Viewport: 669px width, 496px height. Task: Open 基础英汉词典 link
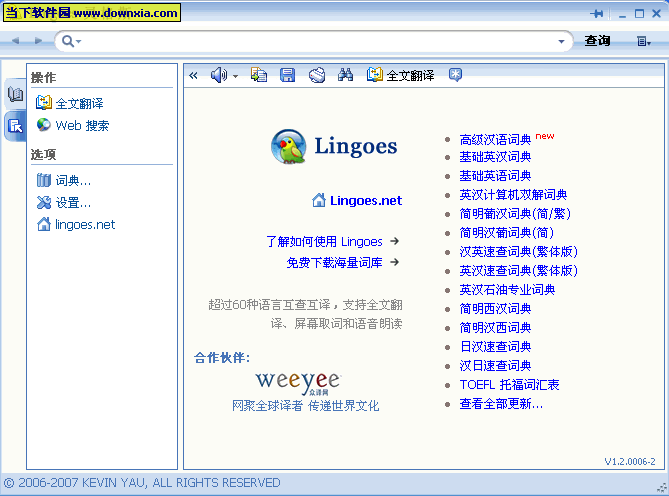point(495,157)
